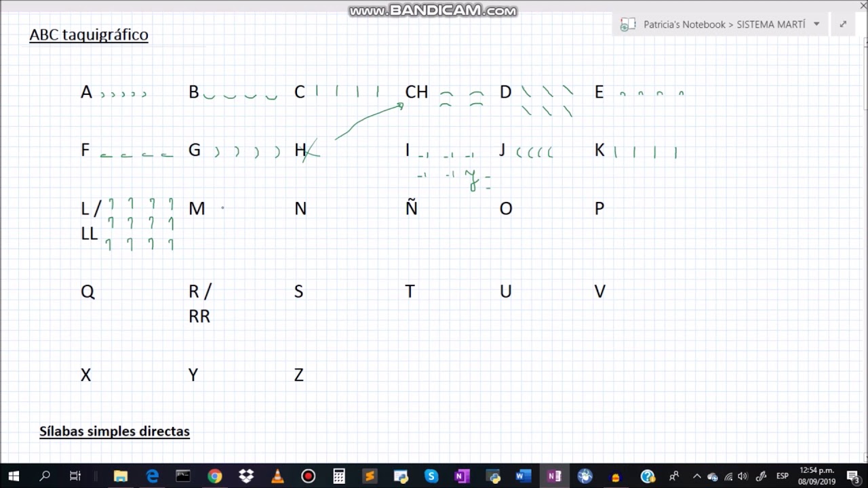Screen dimensions: 868x488
Task: Click the letter Ñ on the page
Action: (411, 207)
